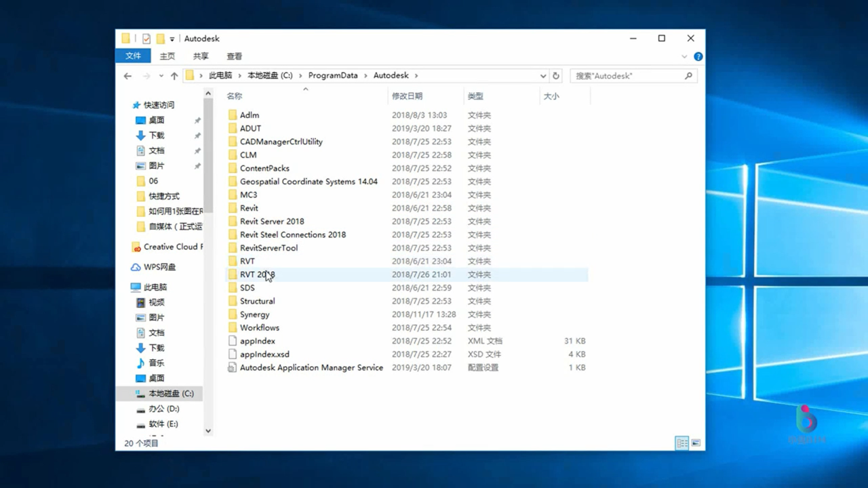Viewport: 868px width, 488px height.
Task: Select the Structural folder
Action: coord(257,301)
